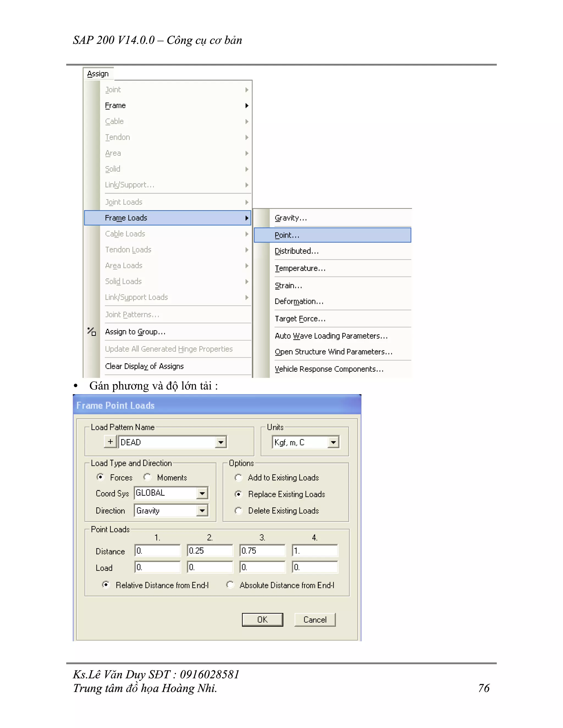The width and height of the screenshot is (563, 728).
Task: Choose Distributed... in submenu
Action: pos(332,251)
